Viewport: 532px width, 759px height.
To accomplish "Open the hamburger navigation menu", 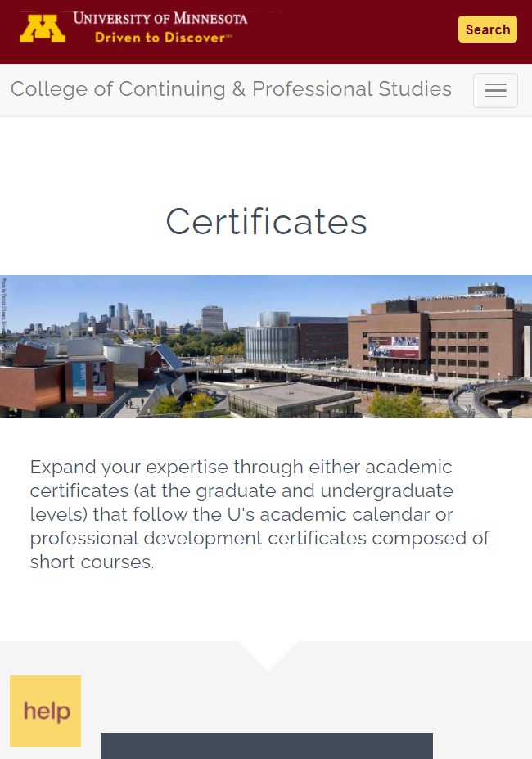I will [x=495, y=91].
